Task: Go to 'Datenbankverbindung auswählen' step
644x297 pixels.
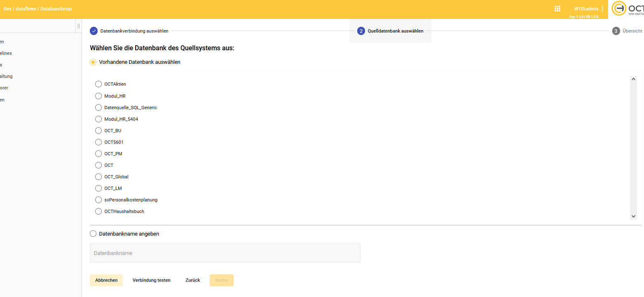Action: 134,31
